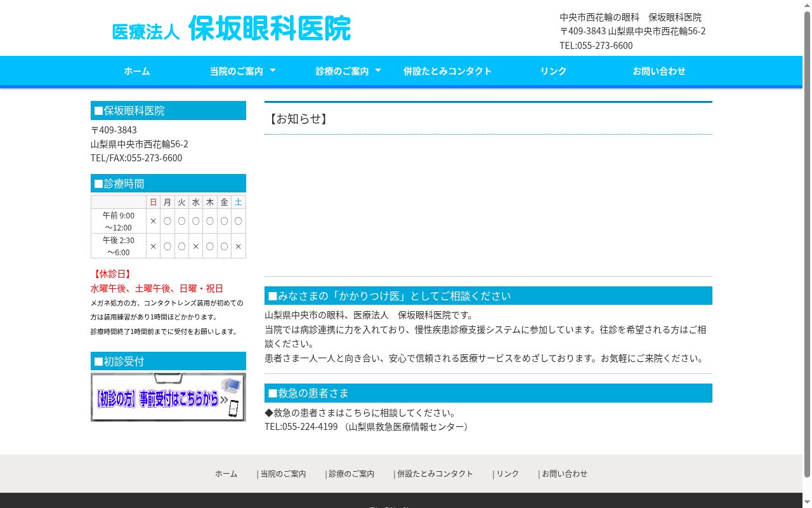Click the footer 併設たとみコンタクト link
This screenshot has height=508, width=812.
pos(435,474)
